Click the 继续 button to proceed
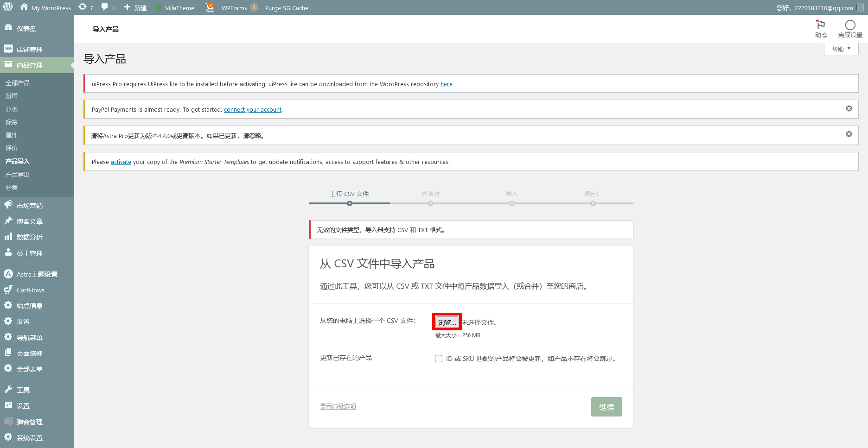Image resolution: width=868 pixels, height=448 pixels. point(606,406)
